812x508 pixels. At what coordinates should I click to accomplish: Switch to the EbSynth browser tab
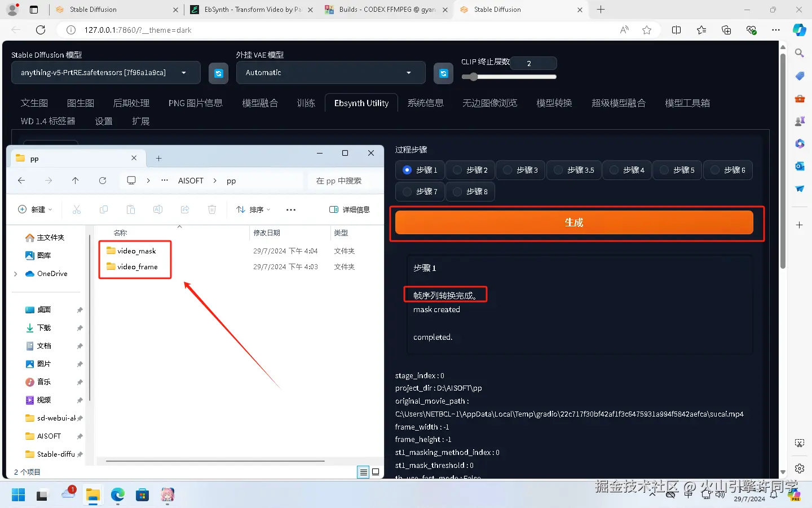coord(253,10)
